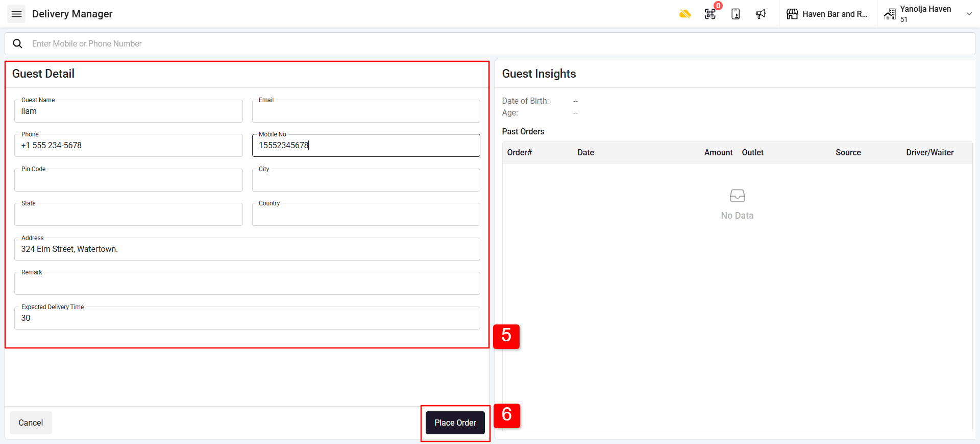
Task: Click the Date column header
Action: click(x=585, y=152)
